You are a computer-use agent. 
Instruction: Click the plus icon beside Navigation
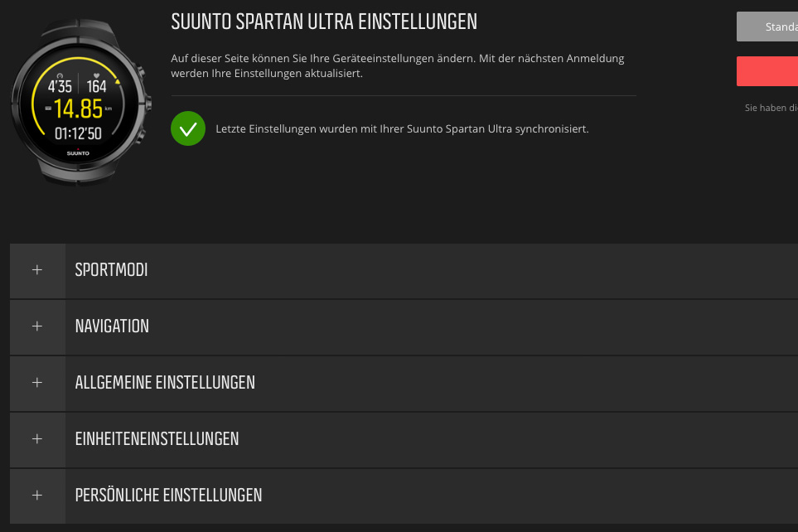point(36,326)
